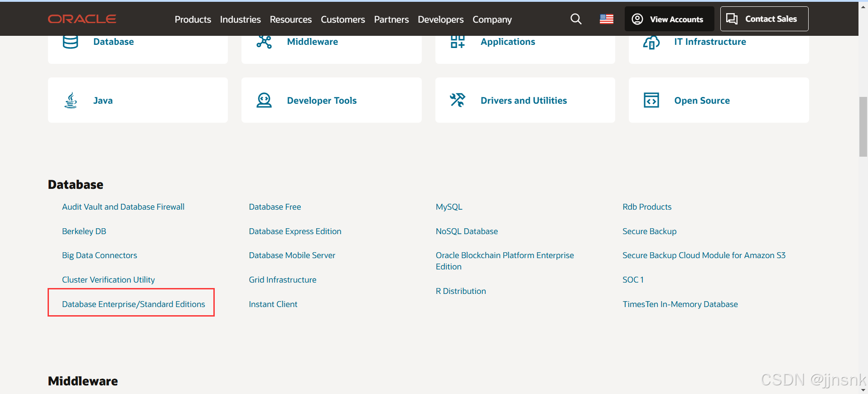This screenshot has height=394, width=868.
Task: Click the vertical scrollbar thumb
Action: coord(863,127)
